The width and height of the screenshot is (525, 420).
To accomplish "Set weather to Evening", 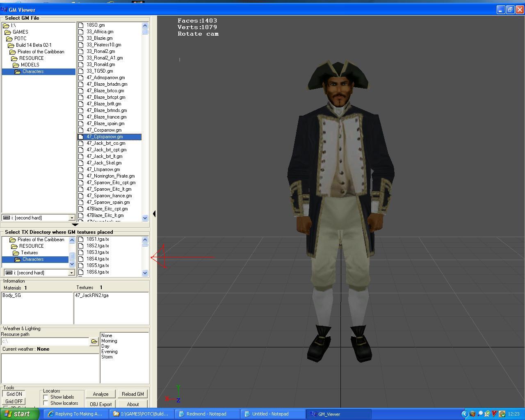I will pos(109,352).
